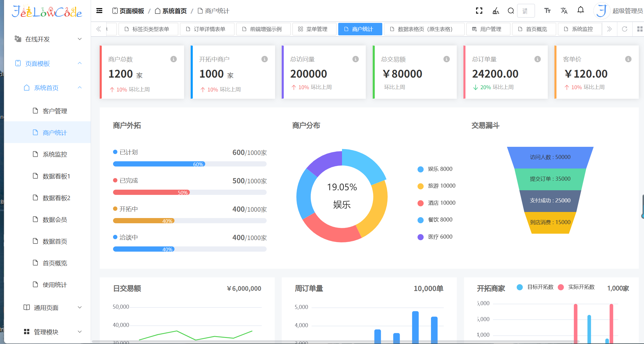Click info icon on 商户总数 card
Viewport: 644px width, 344px height.
coord(174,59)
